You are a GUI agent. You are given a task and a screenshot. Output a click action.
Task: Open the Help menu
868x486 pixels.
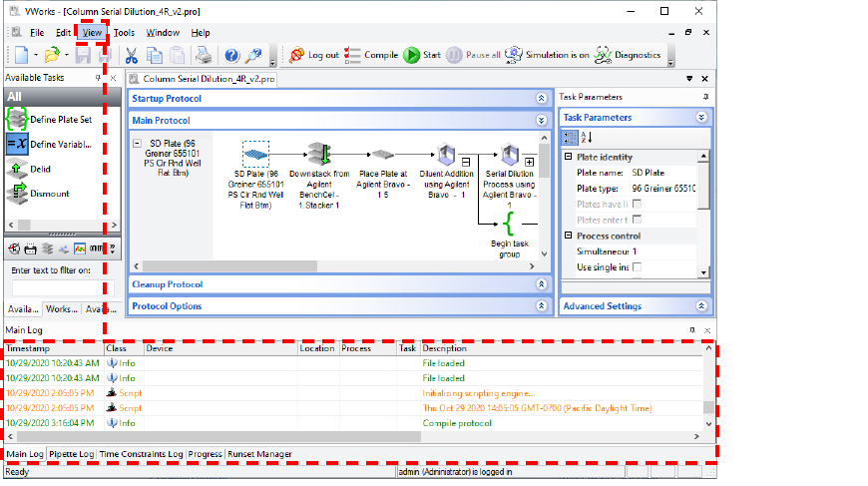pos(201,33)
